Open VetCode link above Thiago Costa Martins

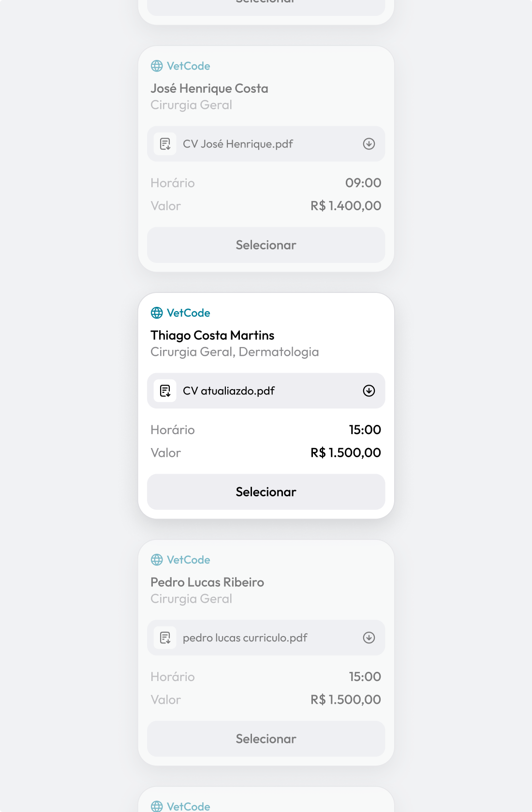[x=189, y=313]
